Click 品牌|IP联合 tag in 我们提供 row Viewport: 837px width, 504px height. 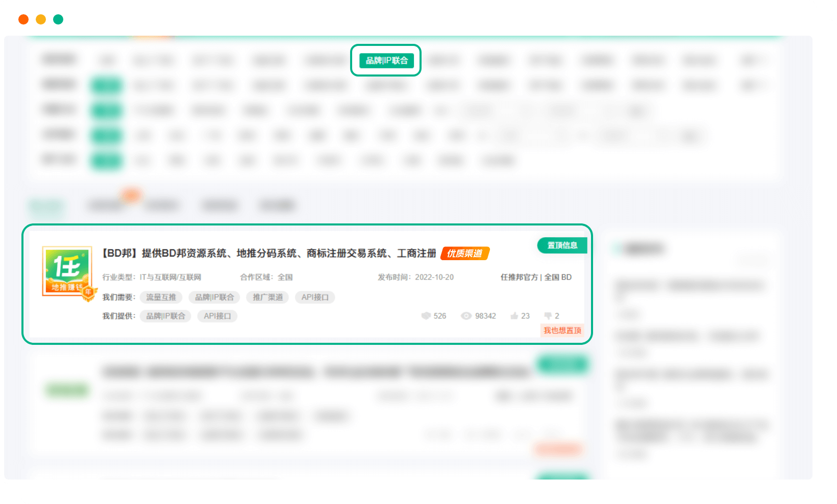165,316
